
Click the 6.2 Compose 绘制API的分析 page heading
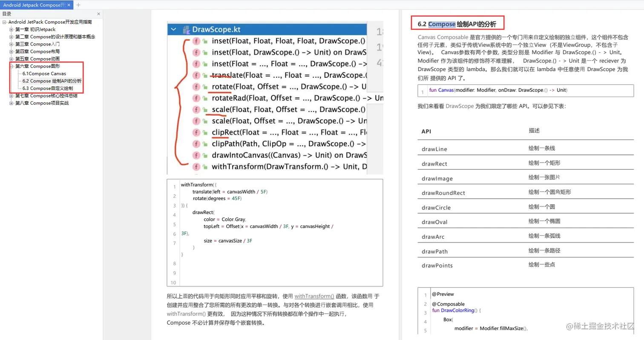(x=457, y=24)
